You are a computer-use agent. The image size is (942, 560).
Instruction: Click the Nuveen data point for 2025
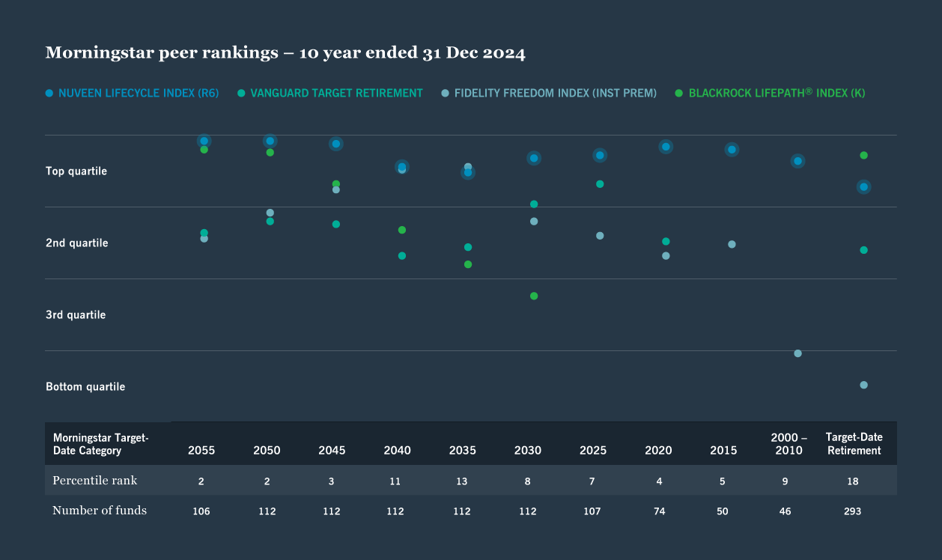click(600, 155)
